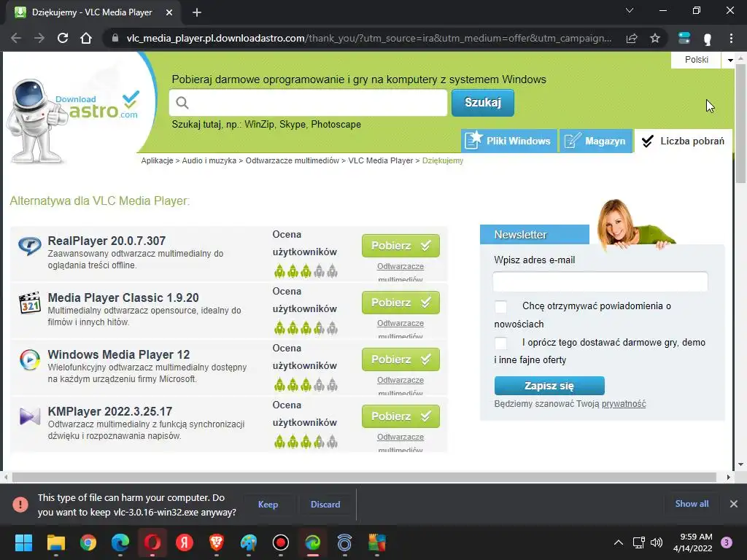747x560 pixels.
Task: Close the Dziękujemy browser tab
Action: coord(169,12)
